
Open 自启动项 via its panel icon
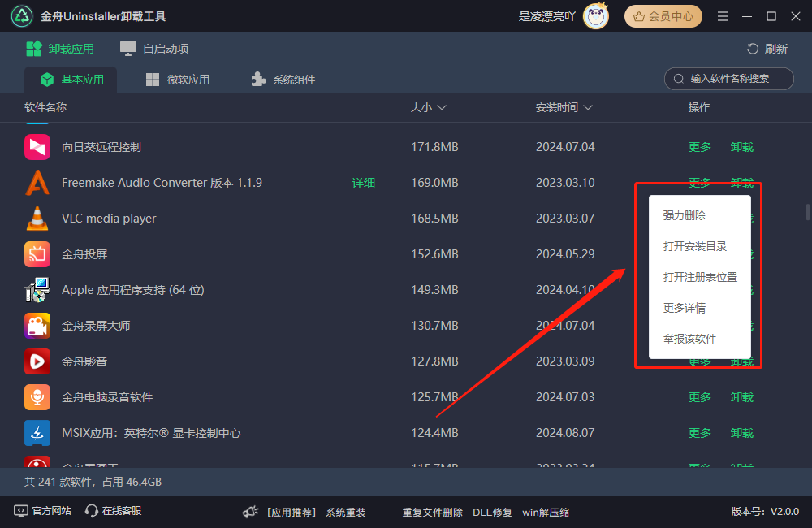tap(127, 49)
